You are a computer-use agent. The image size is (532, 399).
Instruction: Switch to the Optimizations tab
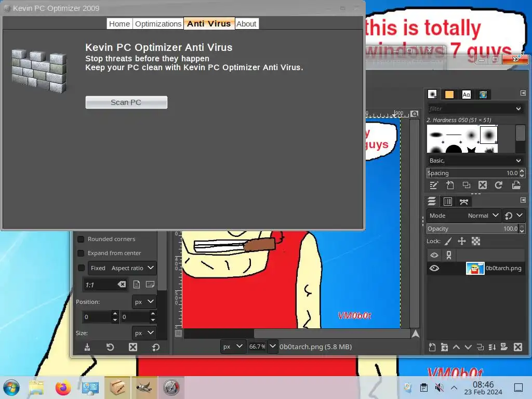(x=158, y=24)
